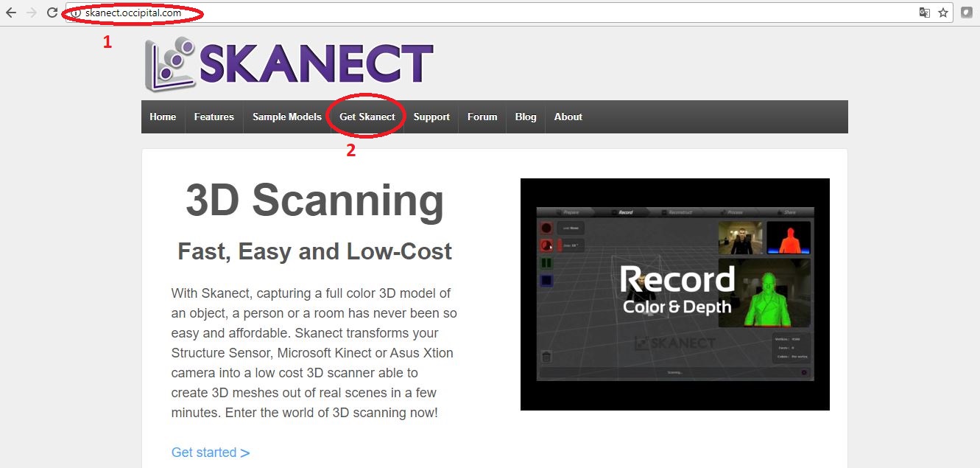Open the Home menu item
This screenshot has height=468, width=980.
click(x=163, y=116)
